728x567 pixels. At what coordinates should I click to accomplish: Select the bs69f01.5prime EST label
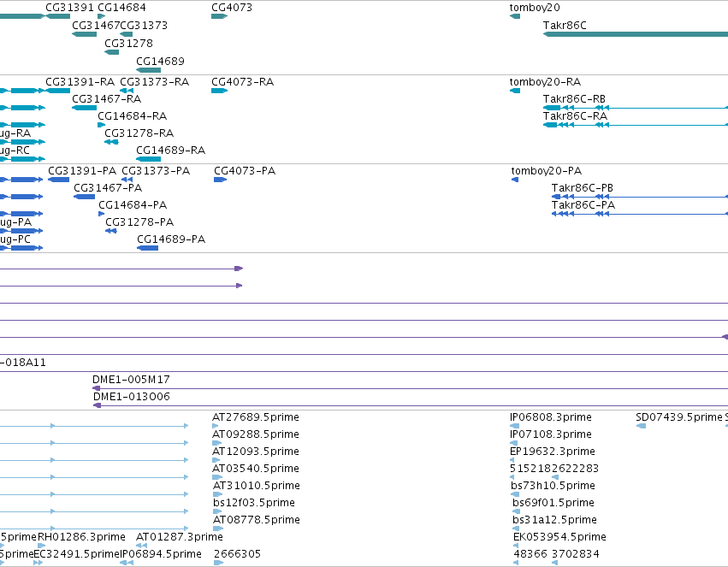pos(553,503)
